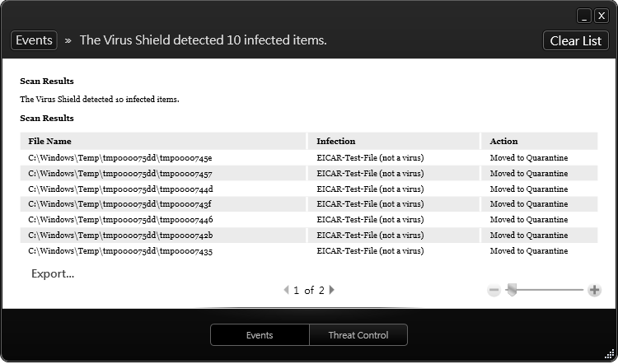This screenshot has height=364, width=618.
Task: Click the Infection column header
Action: tap(336, 141)
